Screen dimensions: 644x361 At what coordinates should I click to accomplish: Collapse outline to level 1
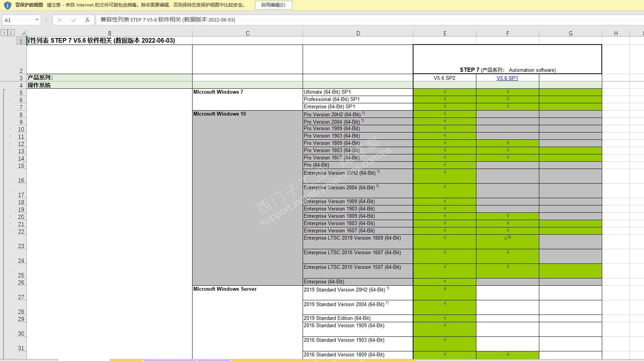click(4, 33)
